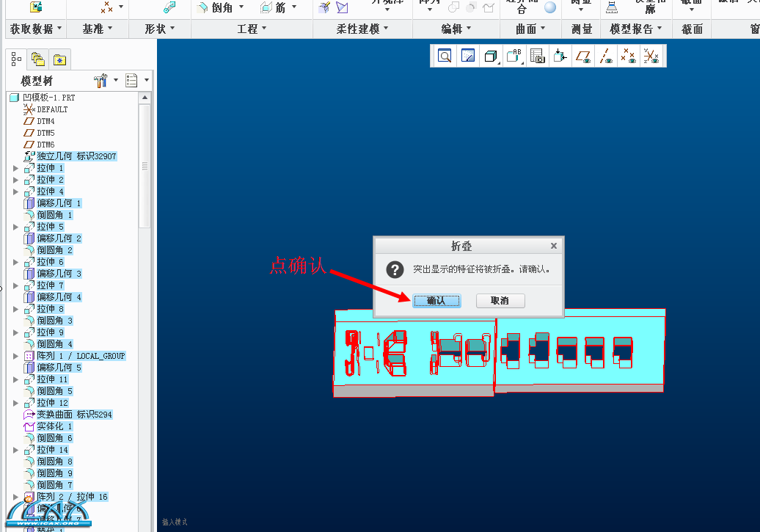Open the View Manager icon
This screenshot has height=532, width=760.
pyautogui.click(x=537, y=56)
